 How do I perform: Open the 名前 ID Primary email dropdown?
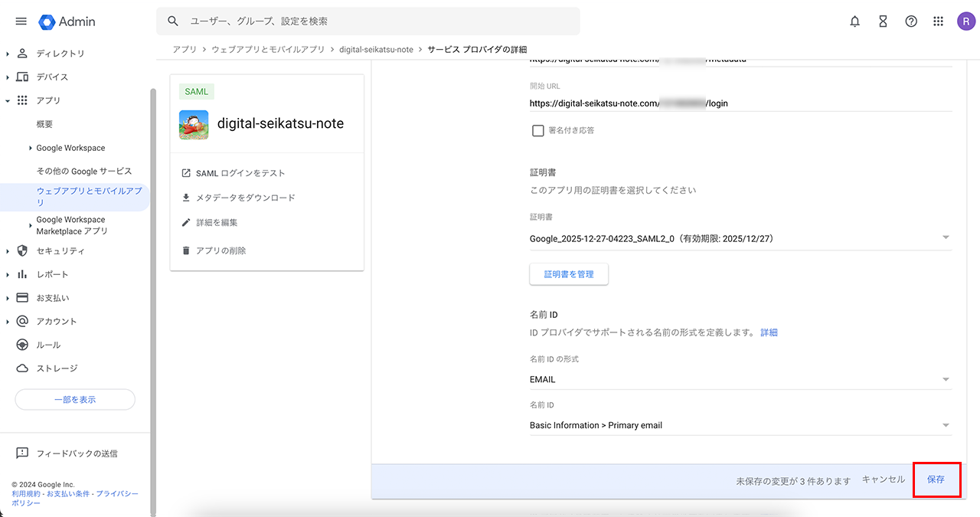pos(740,425)
